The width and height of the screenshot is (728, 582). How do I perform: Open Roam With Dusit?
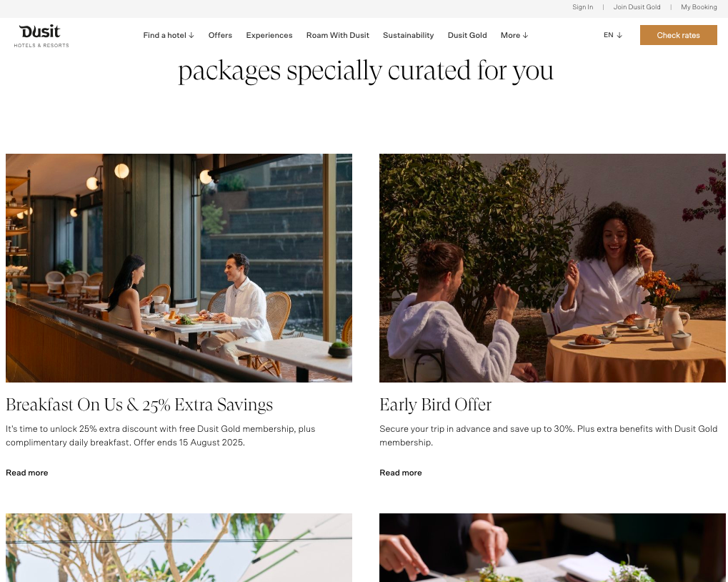(x=337, y=35)
